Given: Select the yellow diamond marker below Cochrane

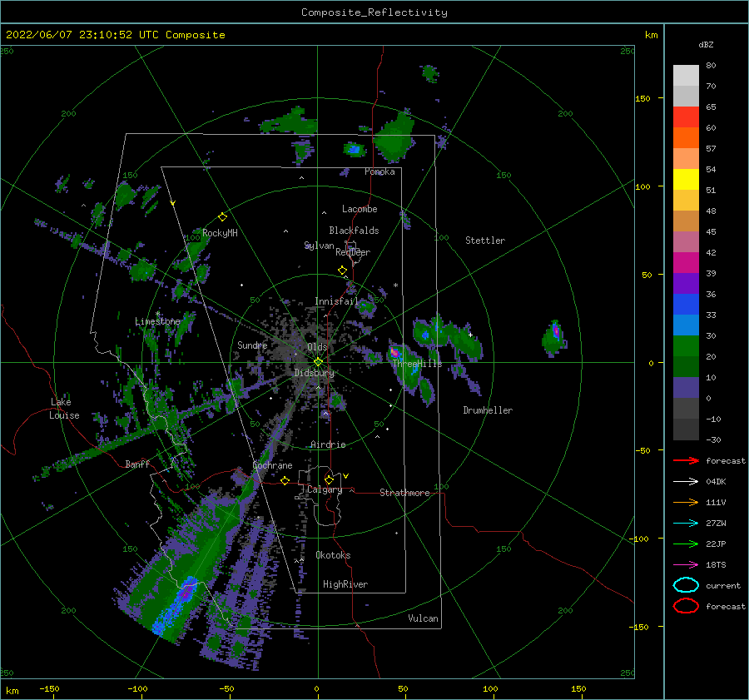Looking at the screenshot, I should (285, 480).
